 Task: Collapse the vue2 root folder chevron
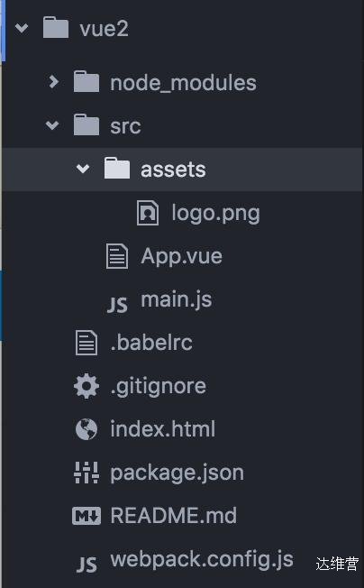pyautogui.click(x=22, y=28)
